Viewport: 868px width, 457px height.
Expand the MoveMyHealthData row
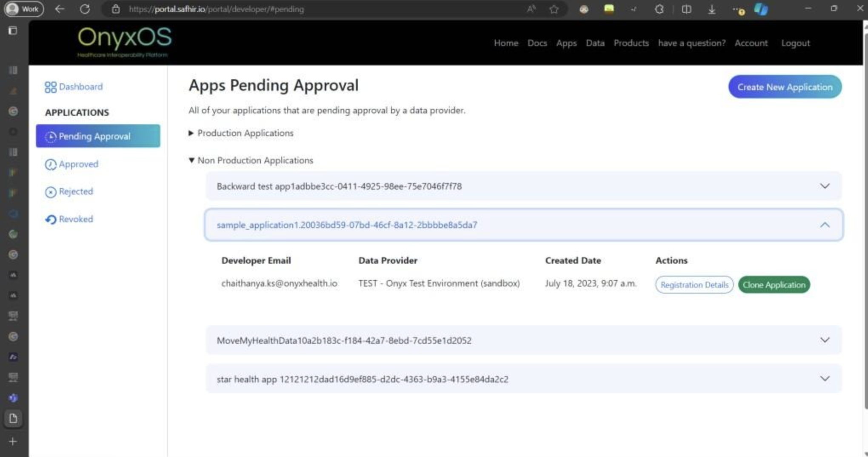tap(825, 340)
